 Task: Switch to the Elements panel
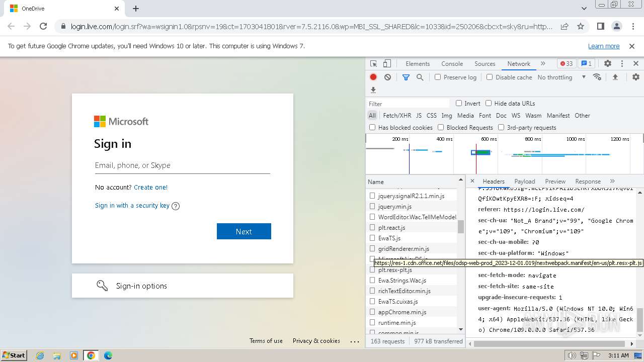(418, 64)
